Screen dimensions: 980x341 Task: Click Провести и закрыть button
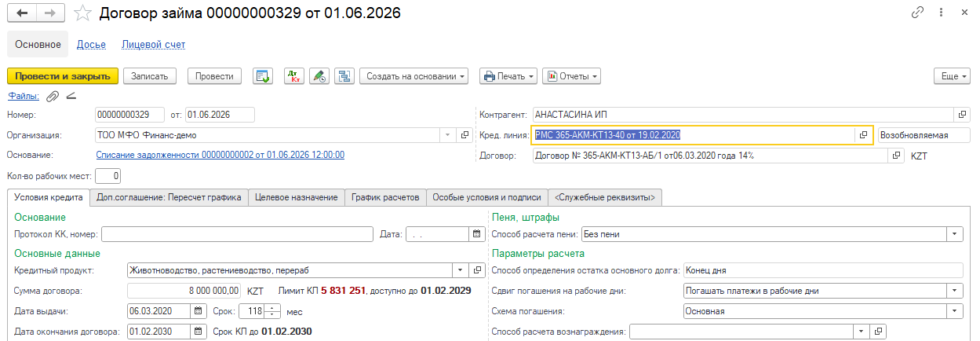pyautogui.click(x=63, y=76)
